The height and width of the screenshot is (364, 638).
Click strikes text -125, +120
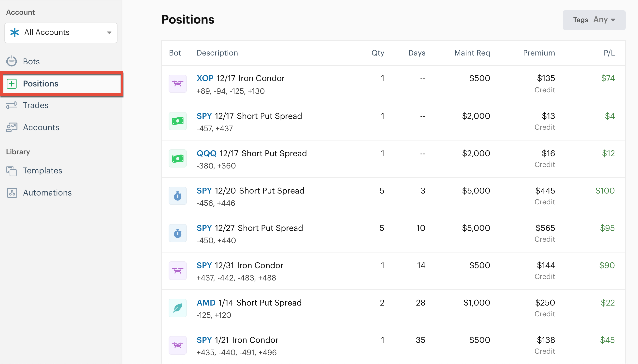pos(214,315)
